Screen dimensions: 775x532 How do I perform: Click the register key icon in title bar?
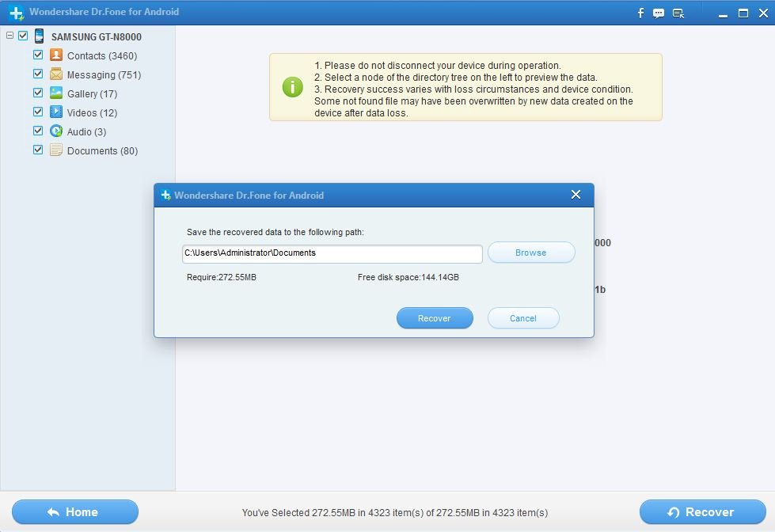point(678,13)
